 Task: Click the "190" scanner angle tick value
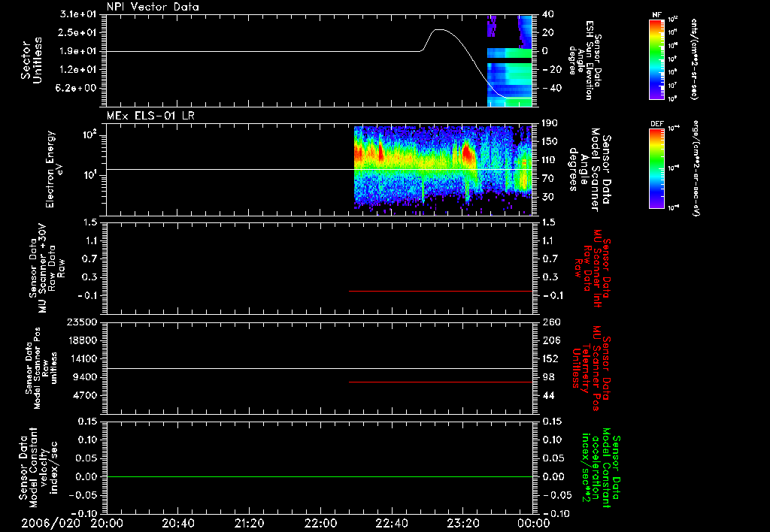[x=550, y=123]
